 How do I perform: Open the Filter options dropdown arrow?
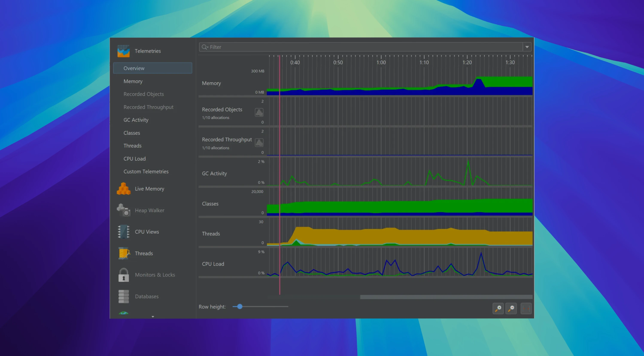(527, 47)
